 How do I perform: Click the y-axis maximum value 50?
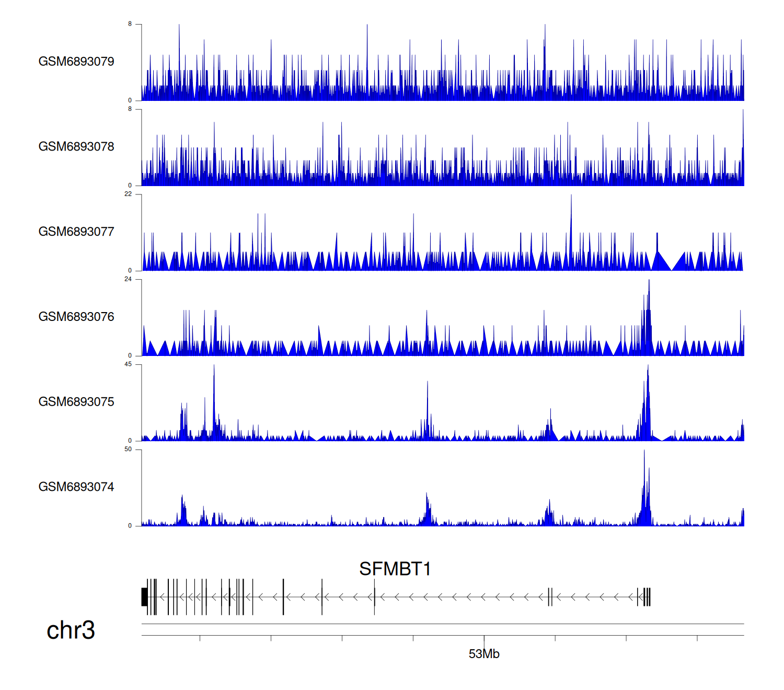coord(128,450)
